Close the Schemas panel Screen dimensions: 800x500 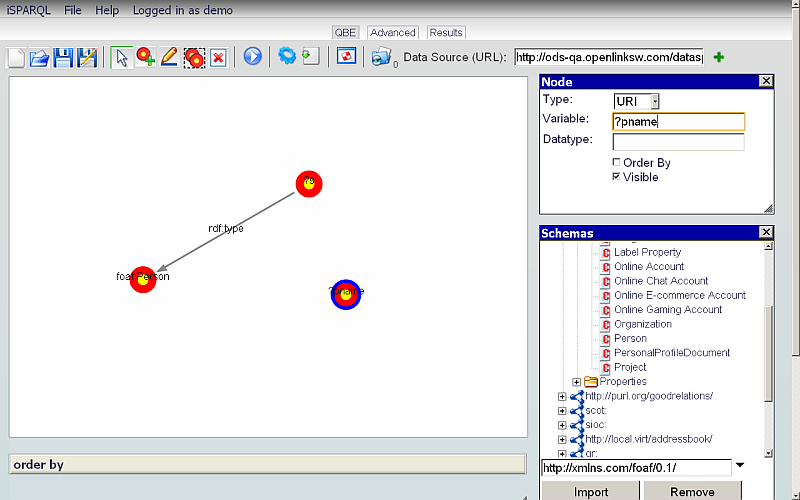766,232
